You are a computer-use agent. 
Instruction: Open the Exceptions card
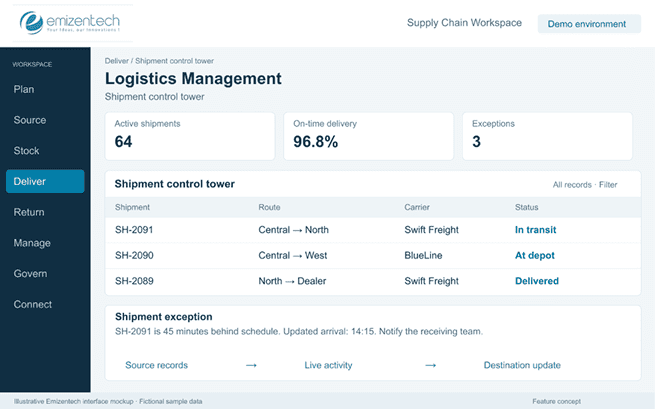coord(547,136)
